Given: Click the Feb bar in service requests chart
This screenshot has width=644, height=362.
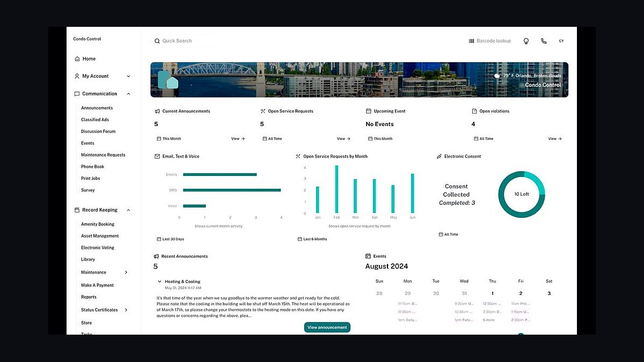Looking at the screenshot, I should coord(336,189).
